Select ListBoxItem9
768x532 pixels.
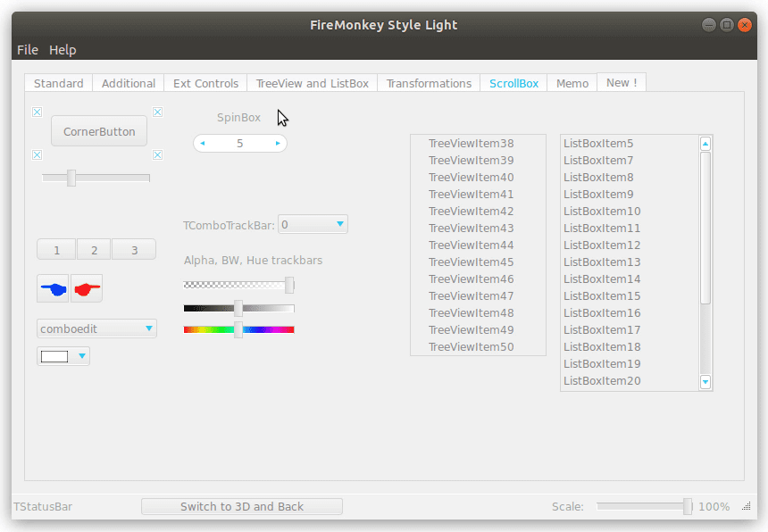(630, 195)
